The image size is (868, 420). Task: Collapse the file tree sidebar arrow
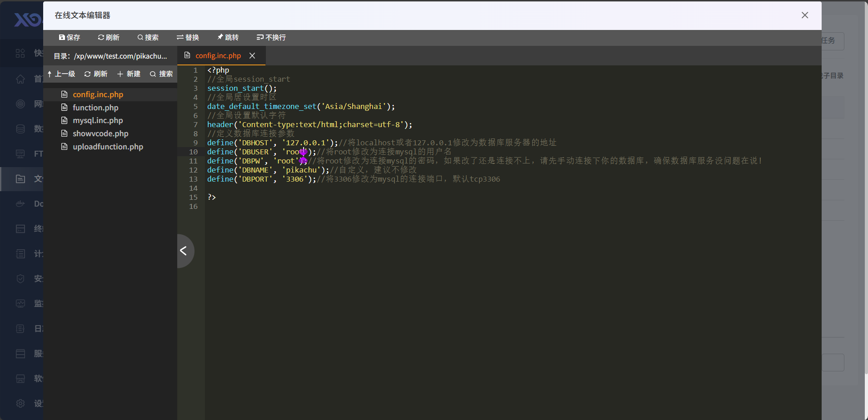pyautogui.click(x=184, y=251)
